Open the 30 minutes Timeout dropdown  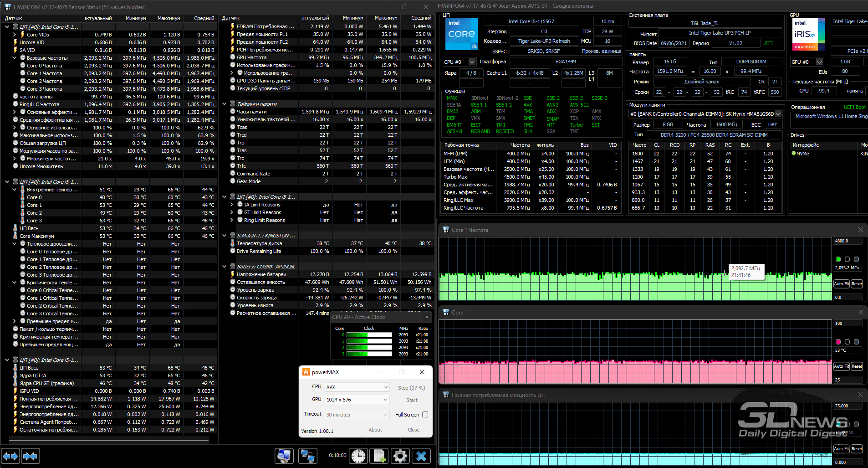pyautogui.click(x=357, y=415)
